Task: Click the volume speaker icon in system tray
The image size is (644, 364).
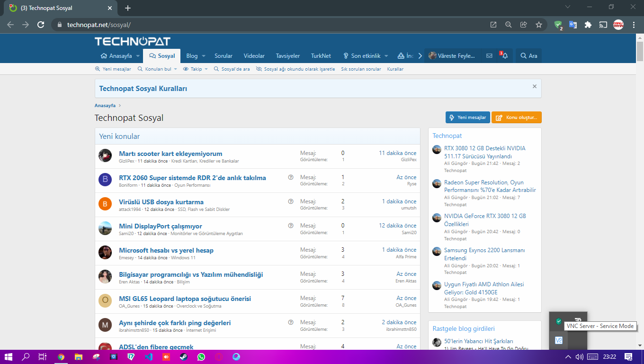Action: pos(579,357)
